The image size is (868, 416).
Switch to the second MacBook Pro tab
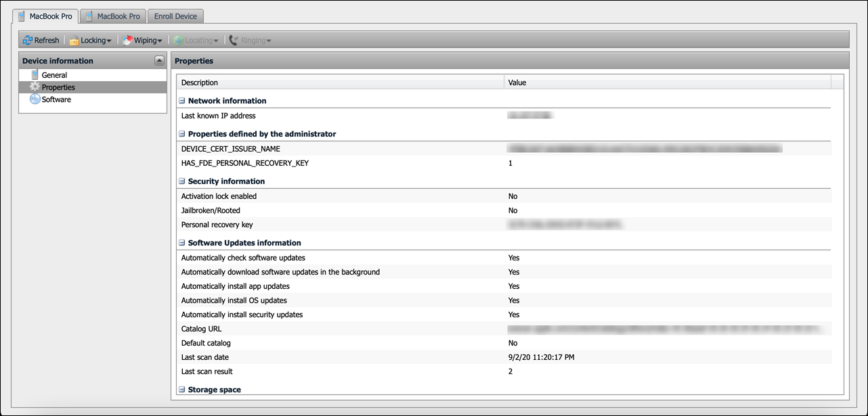pos(118,16)
